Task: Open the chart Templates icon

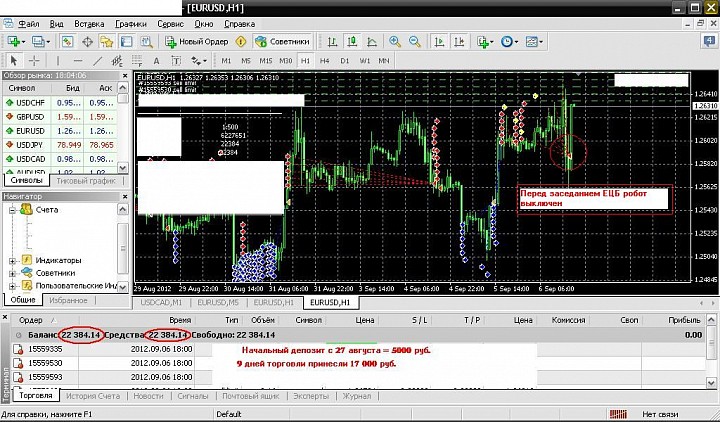Action: tap(534, 42)
